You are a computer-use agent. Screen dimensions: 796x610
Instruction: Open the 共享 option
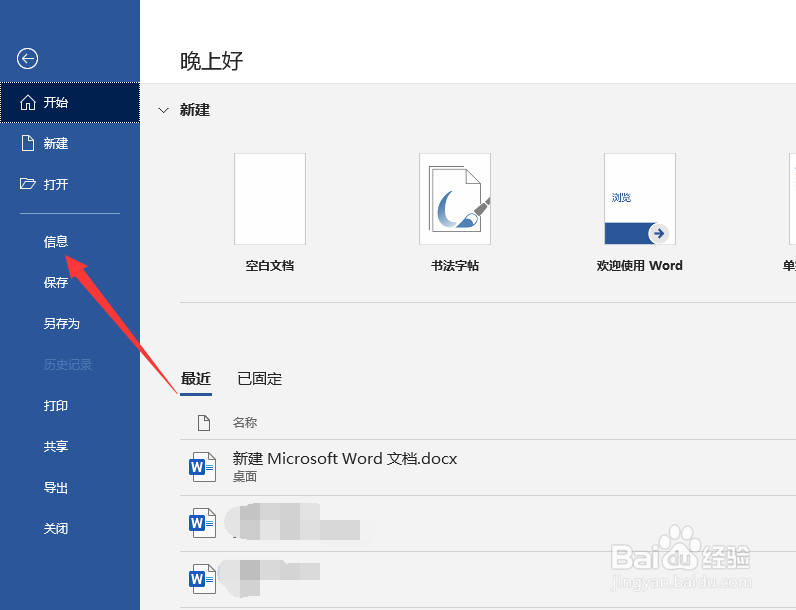[56, 446]
